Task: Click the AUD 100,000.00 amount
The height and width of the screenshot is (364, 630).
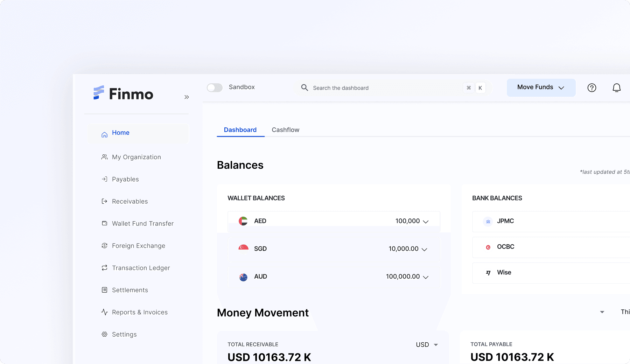Action: pyautogui.click(x=403, y=276)
